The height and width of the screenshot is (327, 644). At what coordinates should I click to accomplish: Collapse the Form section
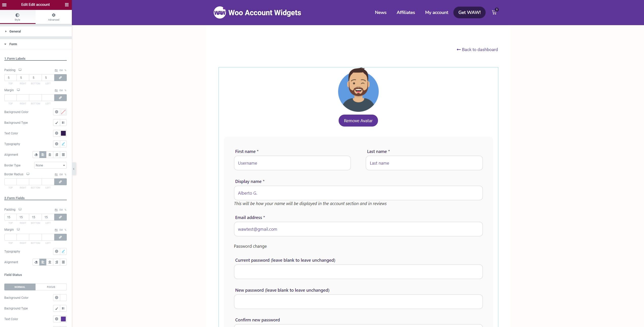click(36, 44)
